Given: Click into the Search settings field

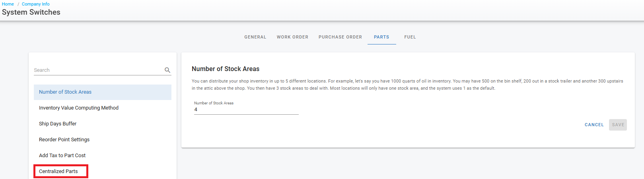Looking at the screenshot, I should tap(97, 70).
